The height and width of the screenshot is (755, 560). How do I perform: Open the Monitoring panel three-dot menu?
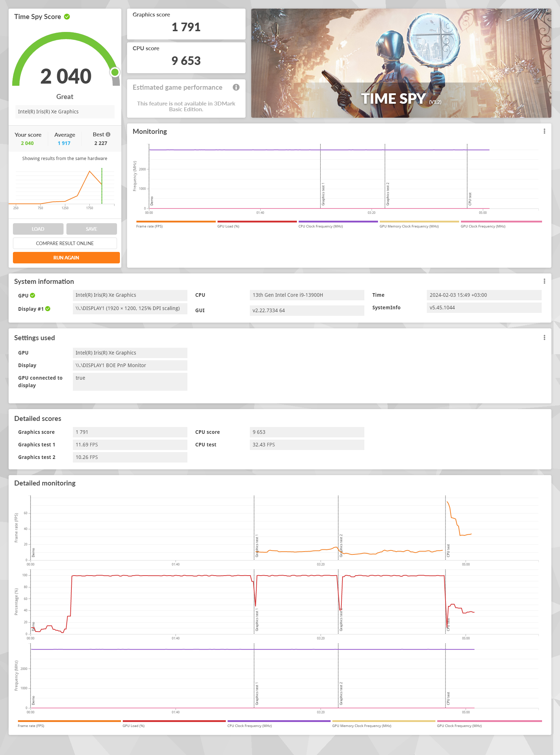pos(544,131)
